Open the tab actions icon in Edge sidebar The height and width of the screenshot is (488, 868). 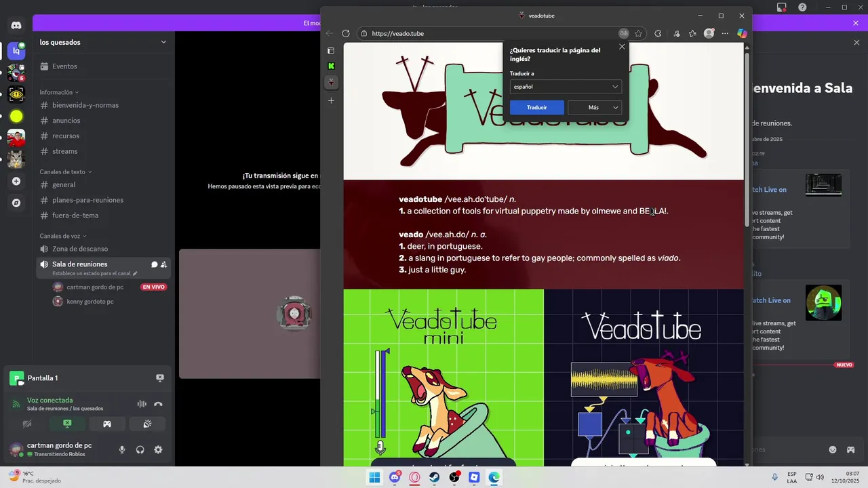331,51
